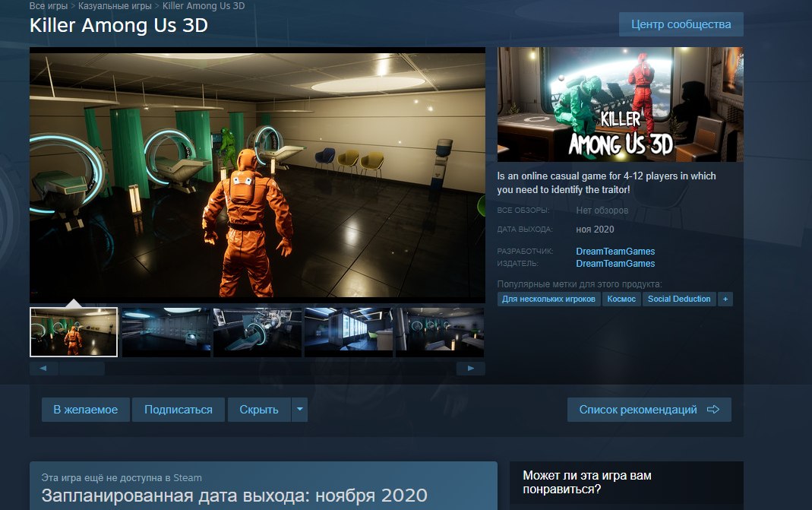Open the publisher DreamTeamGames link
Viewport: 812px width, 510px height.
[615, 264]
